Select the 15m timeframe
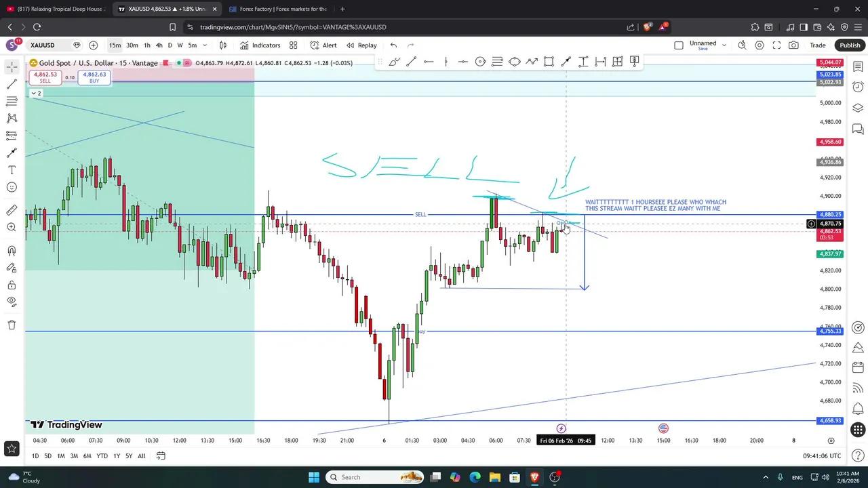This screenshot has height=488, width=868. coord(115,45)
